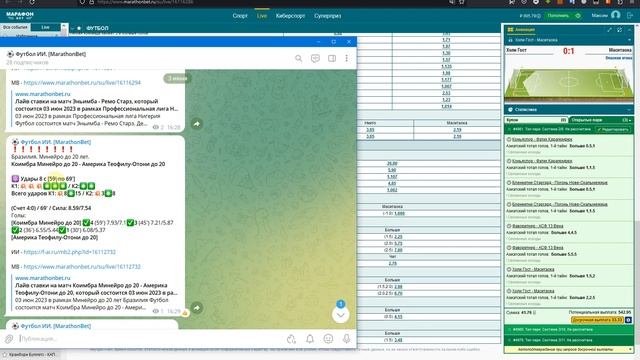Select the Live tab in left sidebar

(45, 27)
